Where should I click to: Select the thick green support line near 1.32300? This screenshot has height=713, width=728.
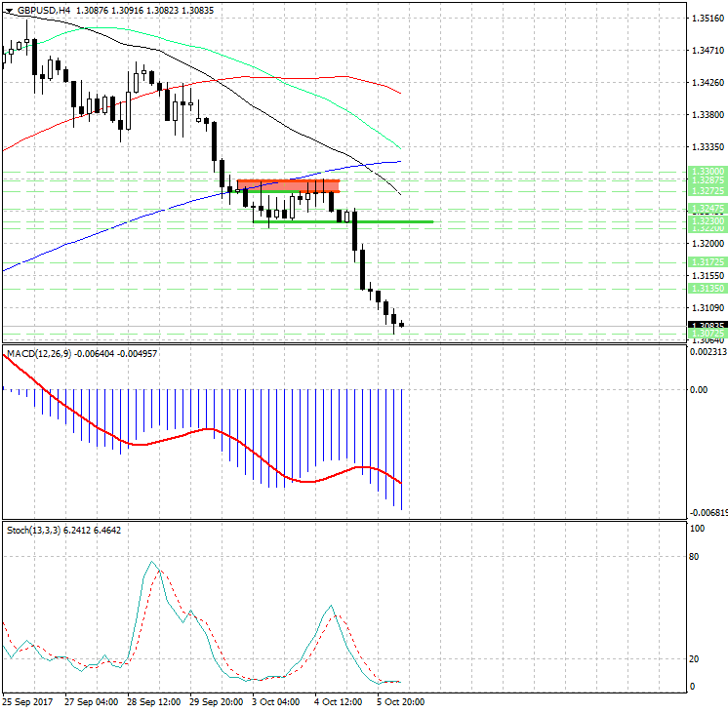344,221
